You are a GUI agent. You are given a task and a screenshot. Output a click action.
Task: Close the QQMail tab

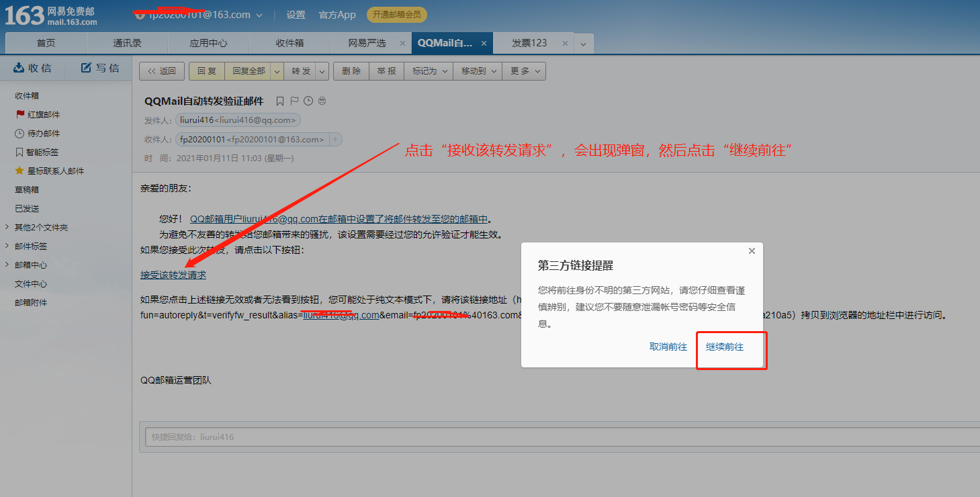[x=483, y=43]
